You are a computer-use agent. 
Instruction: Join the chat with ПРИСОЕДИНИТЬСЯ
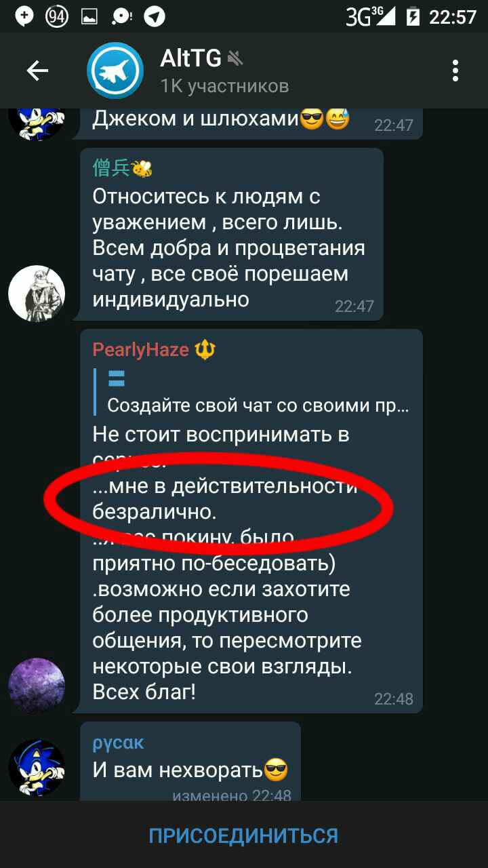pyautogui.click(x=244, y=835)
